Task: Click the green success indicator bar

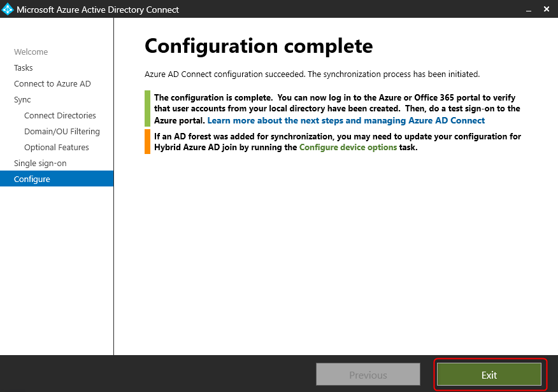Action: (147, 109)
